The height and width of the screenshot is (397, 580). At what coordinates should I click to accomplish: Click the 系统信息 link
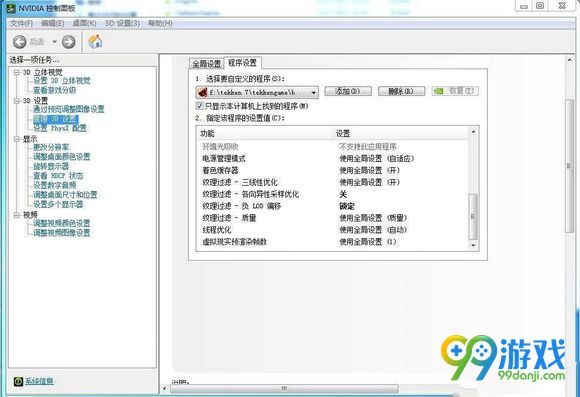(39, 381)
